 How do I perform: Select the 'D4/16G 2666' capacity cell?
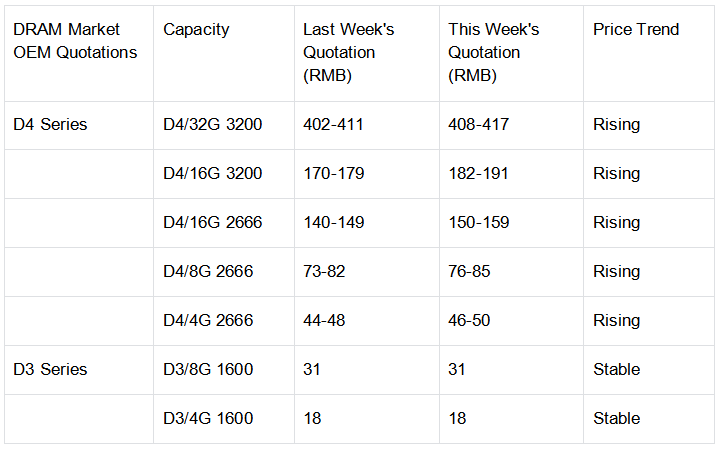[212, 223]
